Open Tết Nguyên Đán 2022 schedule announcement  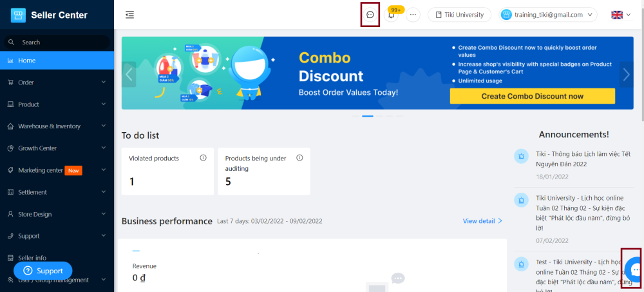point(583,159)
